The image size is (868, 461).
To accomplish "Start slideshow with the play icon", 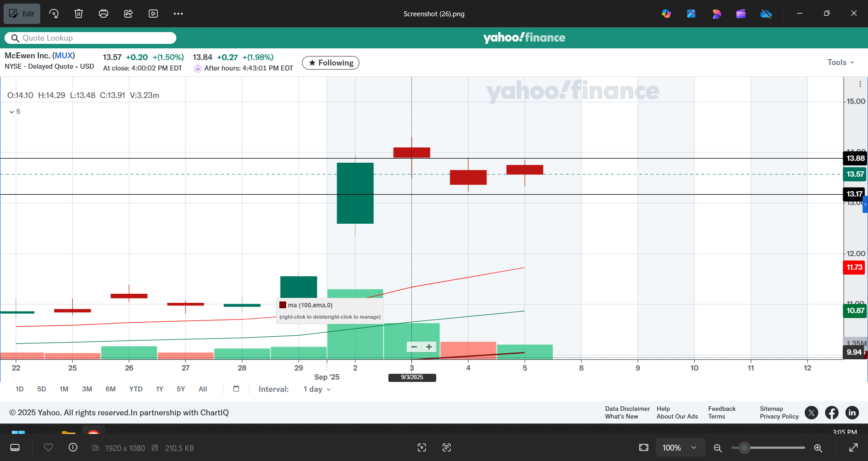I will click(x=153, y=14).
